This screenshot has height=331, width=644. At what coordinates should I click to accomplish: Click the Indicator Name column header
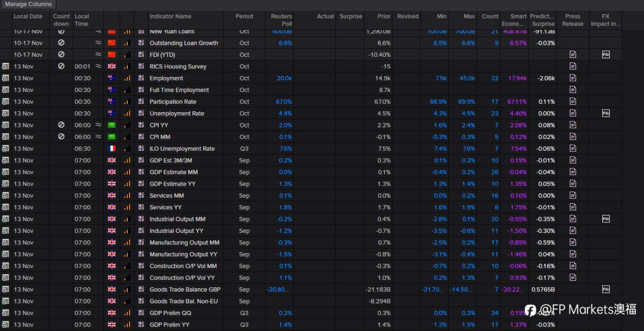click(171, 16)
